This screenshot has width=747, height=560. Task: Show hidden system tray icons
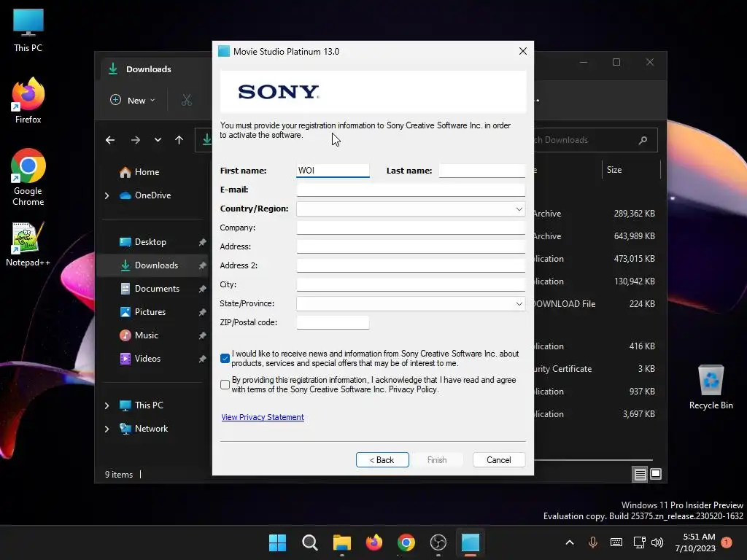pyautogui.click(x=569, y=542)
